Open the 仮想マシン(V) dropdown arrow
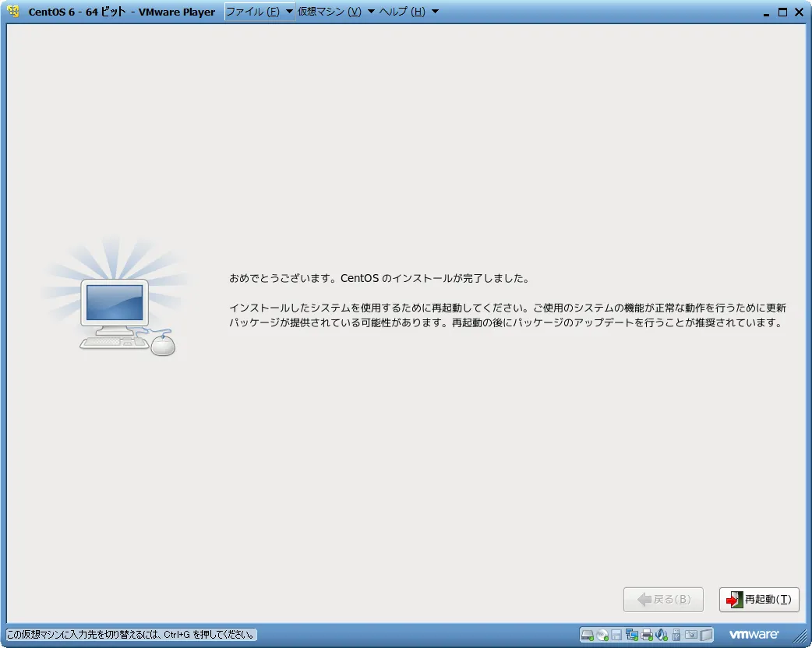Image resolution: width=812 pixels, height=648 pixels. [x=371, y=12]
